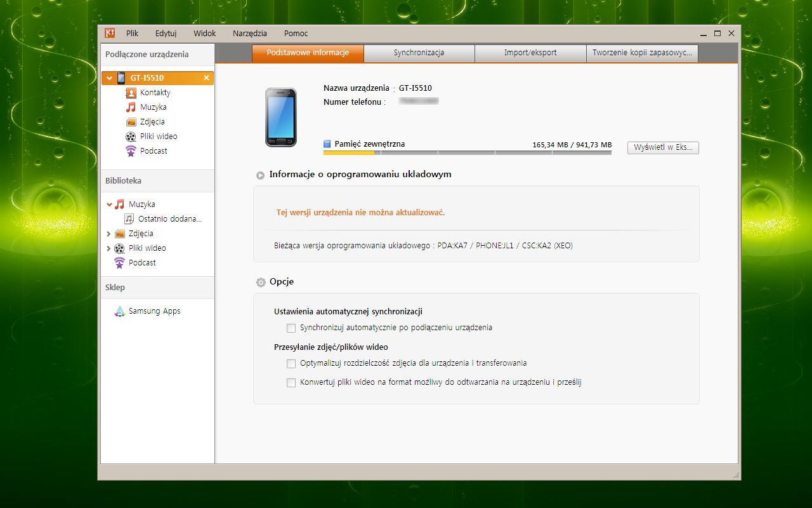Minimize the Kies window

tap(704, 34)
